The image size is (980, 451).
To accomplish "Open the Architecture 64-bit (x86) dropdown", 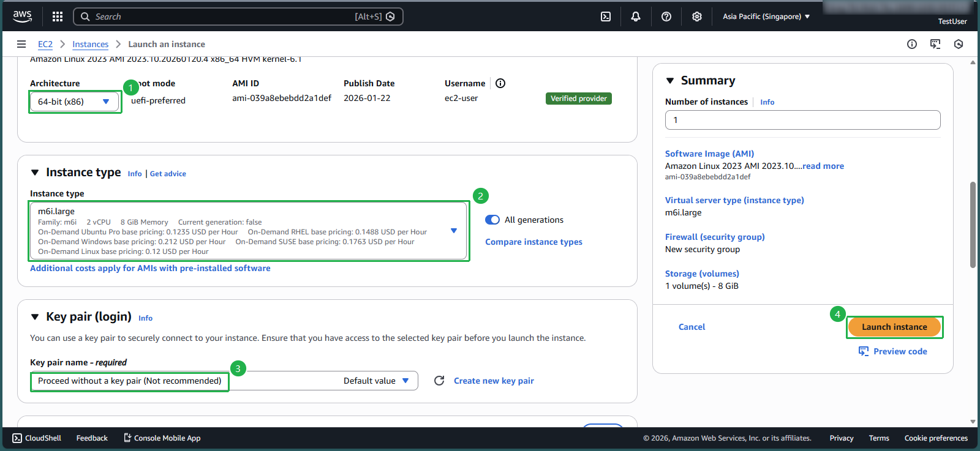I will (x=74, y=102).
